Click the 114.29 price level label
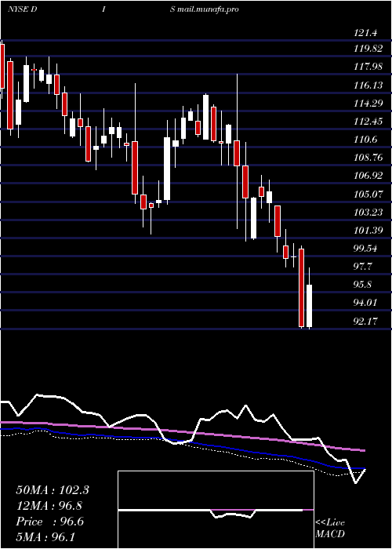This screenshot has height=549, width=392. click(x=368, y=104)
